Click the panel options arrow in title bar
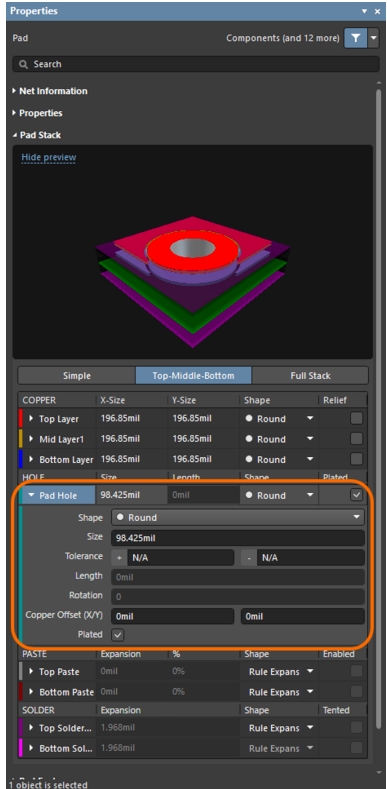The width and height of the screenshot is (387, 789). (x=364, y=11)
